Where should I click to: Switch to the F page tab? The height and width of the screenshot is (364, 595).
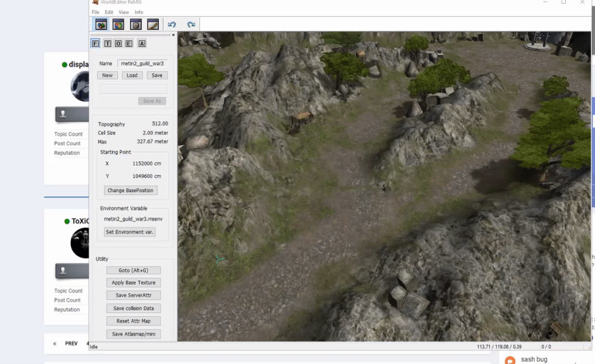click(96, 43)
